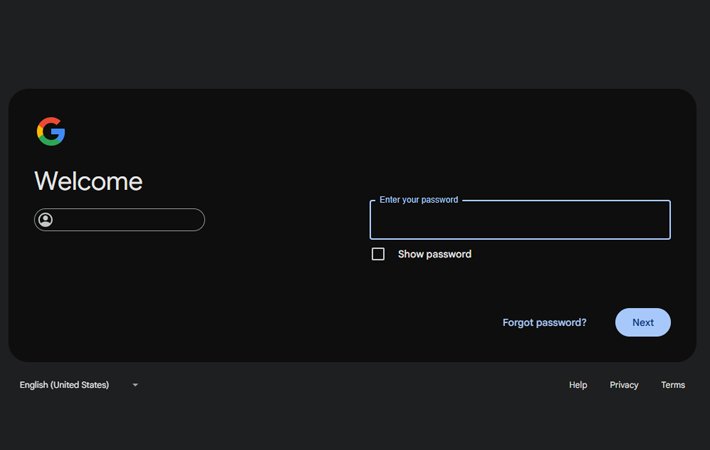
Task: Click the "Show password" label text
Action: (434, 254)
